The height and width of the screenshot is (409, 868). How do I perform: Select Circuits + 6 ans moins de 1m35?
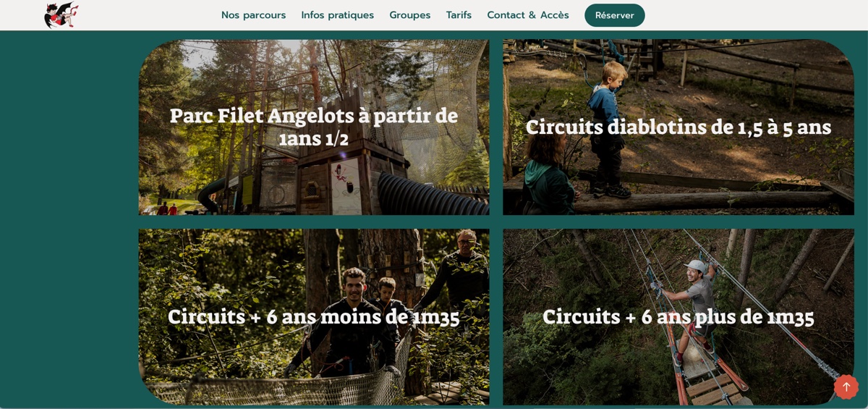point(314,317)
